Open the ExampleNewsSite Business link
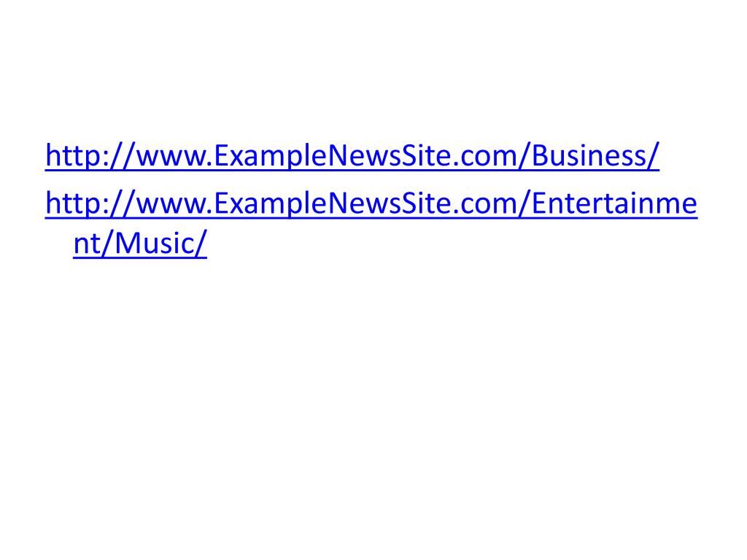747x560 pixels. click(x=352, y=156)
